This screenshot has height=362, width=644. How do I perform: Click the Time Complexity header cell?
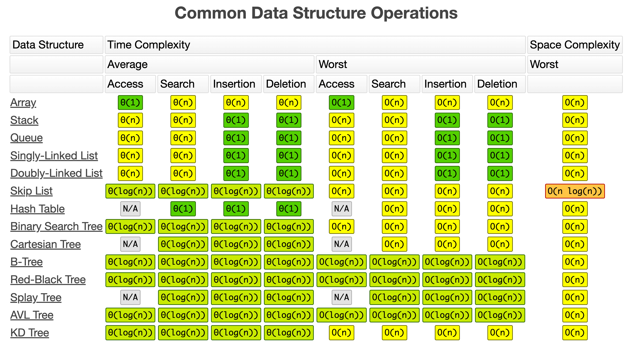point(315,45)
